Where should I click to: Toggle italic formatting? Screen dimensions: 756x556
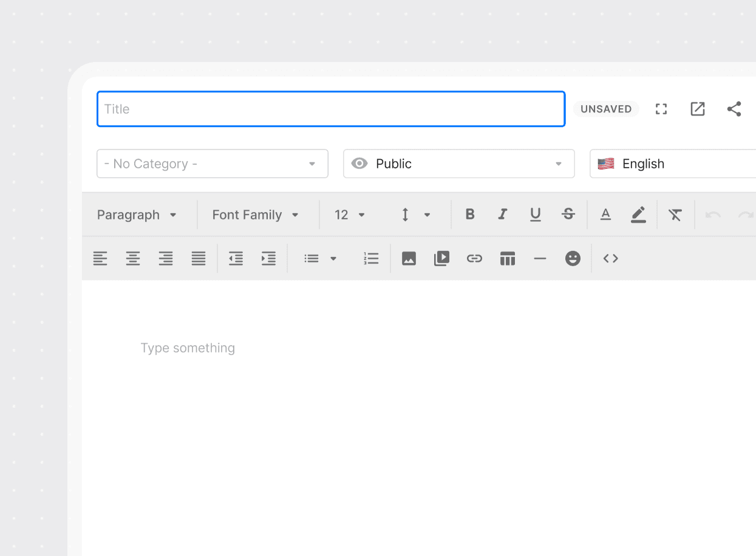tap(502, 215)
